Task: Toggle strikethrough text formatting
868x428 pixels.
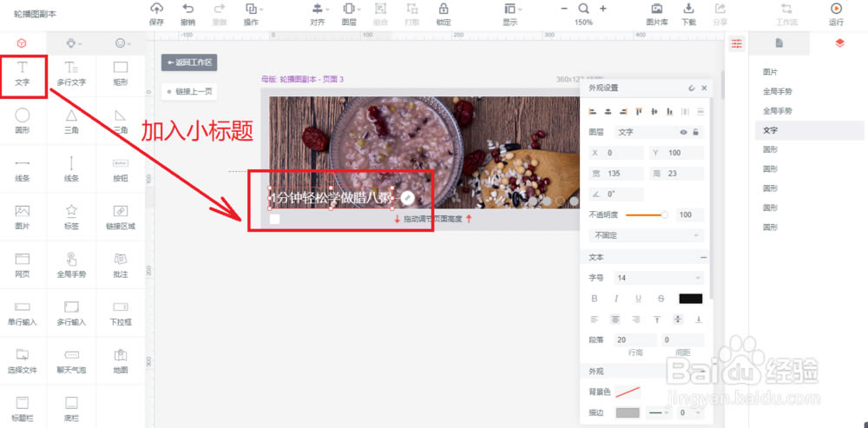Action: coord(661,299)
